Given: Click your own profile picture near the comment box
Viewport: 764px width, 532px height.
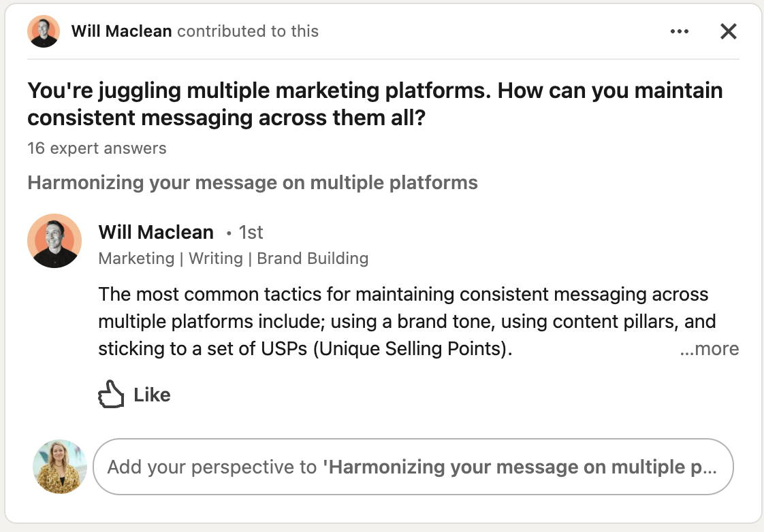Looking at the screenshot, I should click(59, 467).
